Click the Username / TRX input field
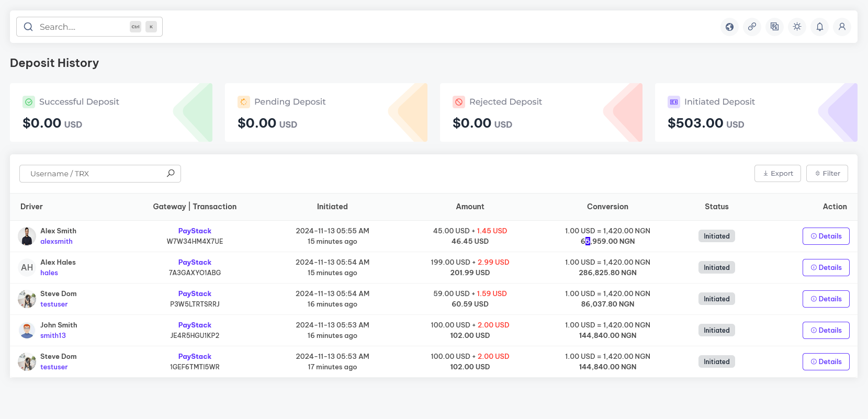 94,174
